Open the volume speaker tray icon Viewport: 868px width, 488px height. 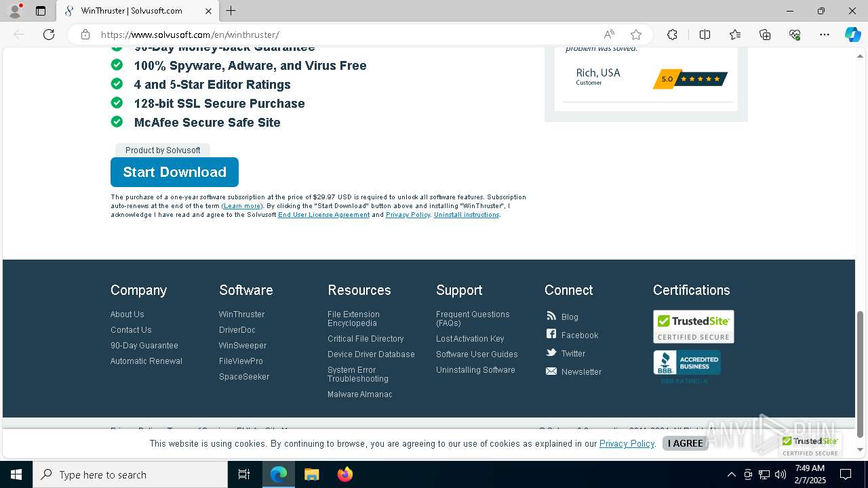780,474
